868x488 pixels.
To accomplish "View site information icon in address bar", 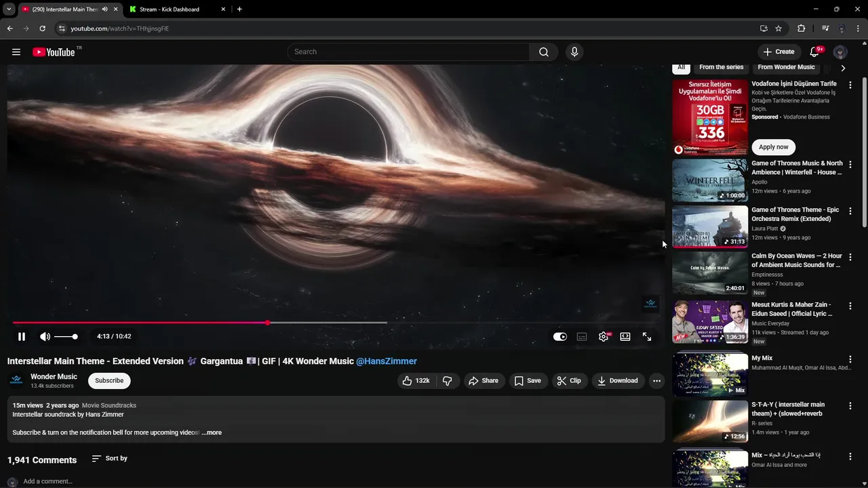I will (x=62, y=28).
